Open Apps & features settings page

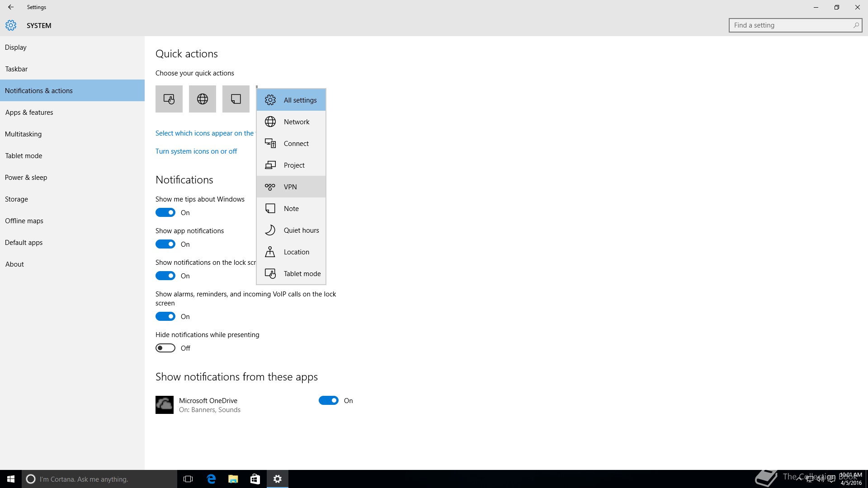[x=72, y=112]
